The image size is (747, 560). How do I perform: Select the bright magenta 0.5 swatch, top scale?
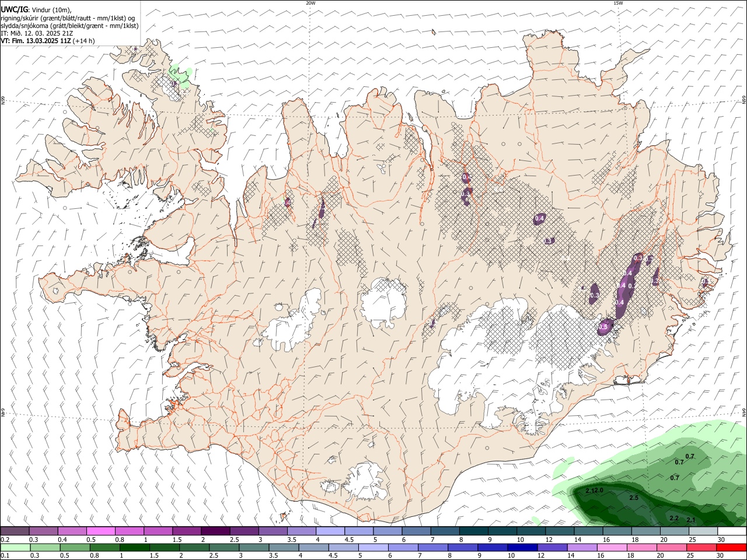pyautogui.click(x=100, y=531)
